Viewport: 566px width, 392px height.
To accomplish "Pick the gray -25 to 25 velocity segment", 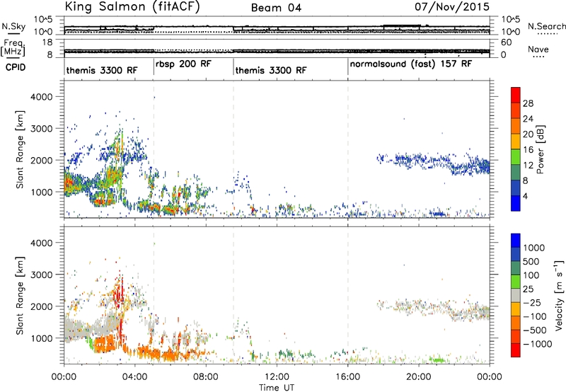I will 516,295.
